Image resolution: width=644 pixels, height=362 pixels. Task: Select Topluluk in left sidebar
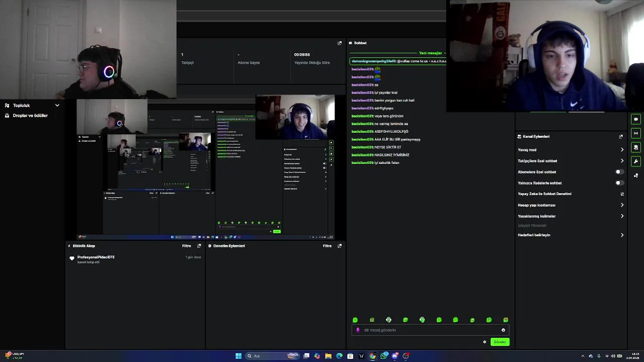[x=22, y=106]
